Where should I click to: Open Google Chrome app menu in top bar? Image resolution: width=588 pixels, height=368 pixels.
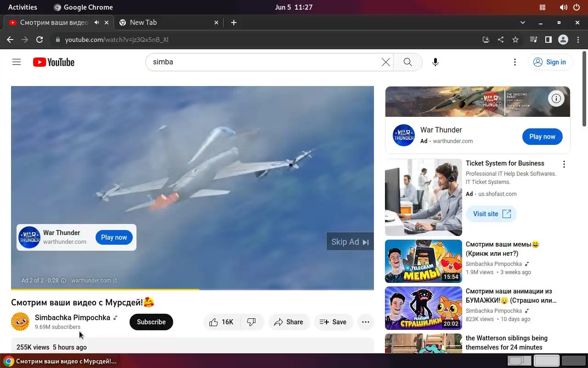83,7
